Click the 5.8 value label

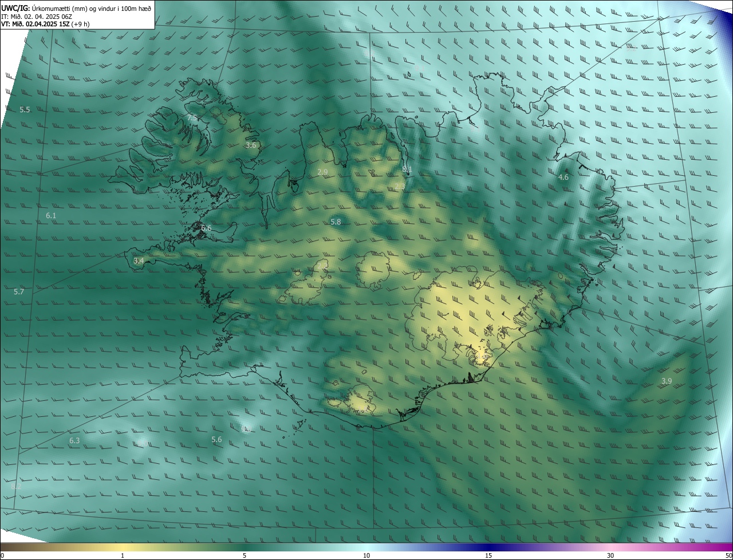click(x=336, y=222)
